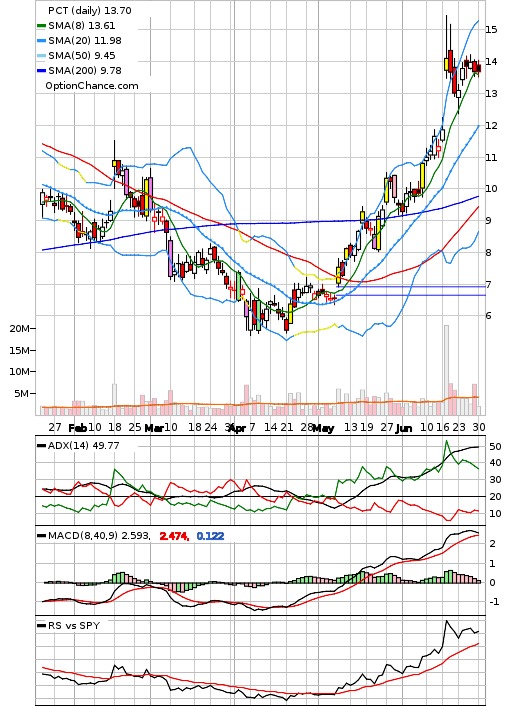Click the red 2.474 MACD signal value
The image size is (526, 706).
[x=174, y=536]
